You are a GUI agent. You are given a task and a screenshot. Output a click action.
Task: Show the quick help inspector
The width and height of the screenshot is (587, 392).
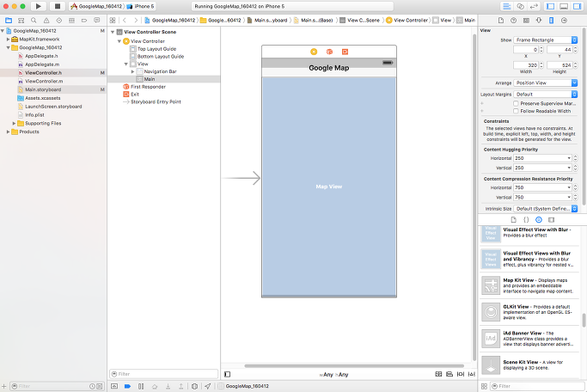click(514, 21)
